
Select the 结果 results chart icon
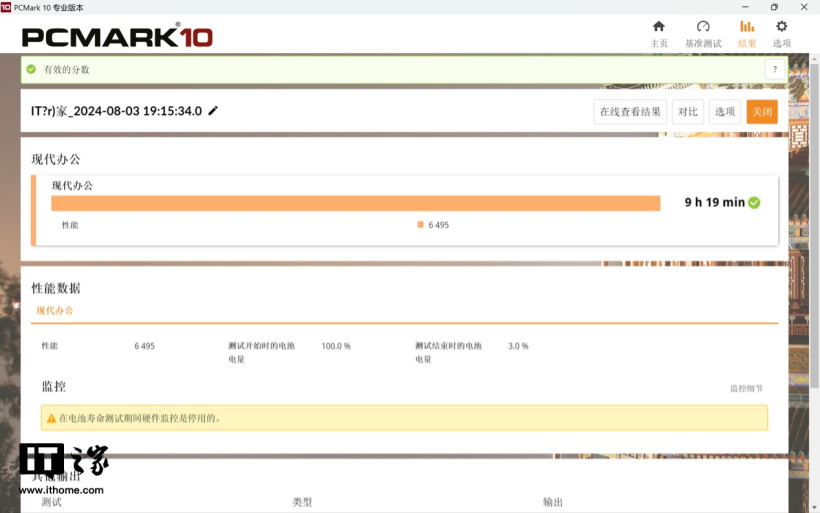tap(746, 27)
